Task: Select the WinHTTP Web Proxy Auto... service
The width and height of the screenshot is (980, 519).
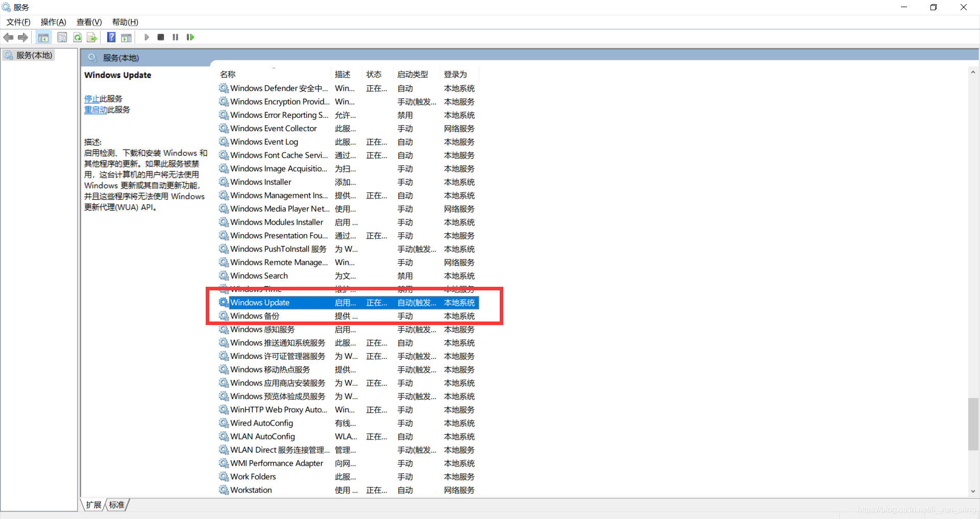Action: [x=349, y=410]
